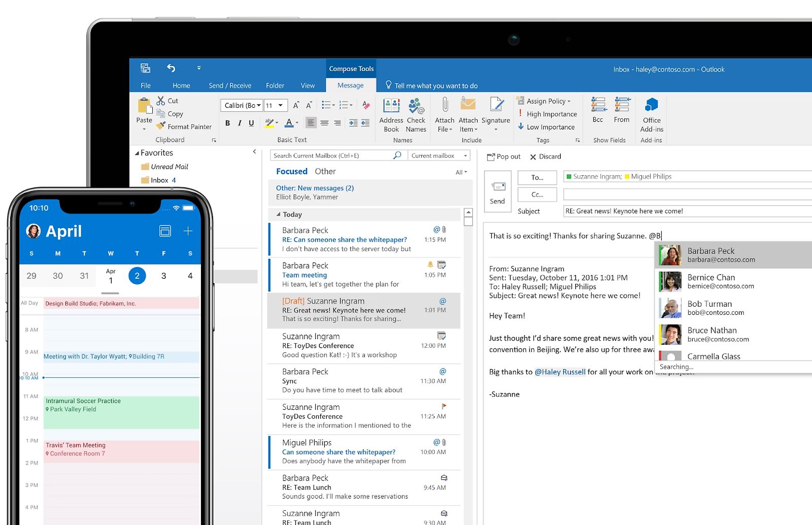Click the Undo arrow in title bar
The width and height of the screenshot is (812, 525).
coord(171,68)
